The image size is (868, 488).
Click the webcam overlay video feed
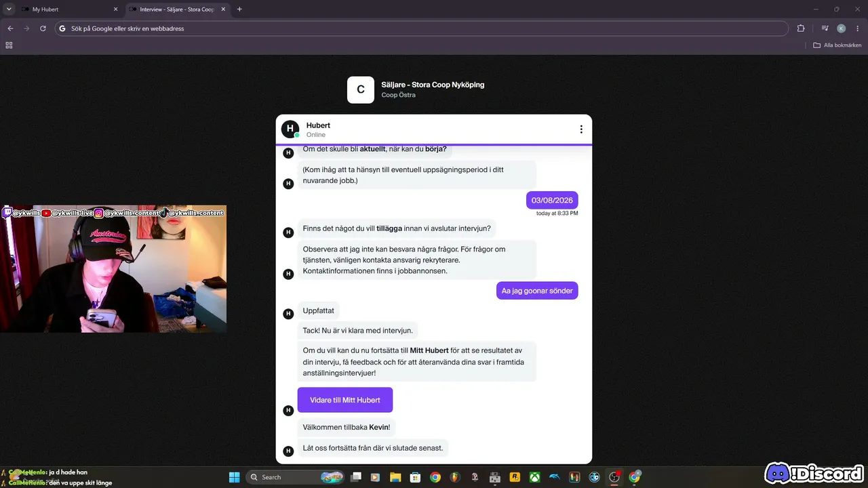click(x=113, y=269)
